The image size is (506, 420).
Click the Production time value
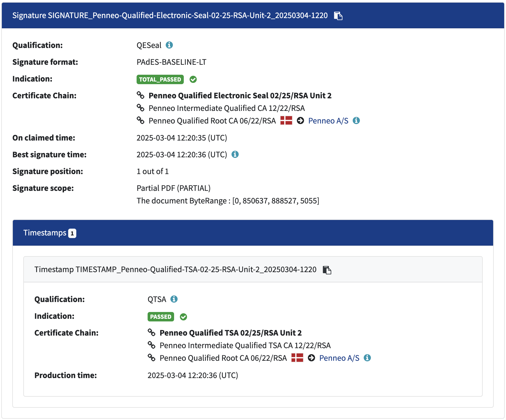point(193,375)
